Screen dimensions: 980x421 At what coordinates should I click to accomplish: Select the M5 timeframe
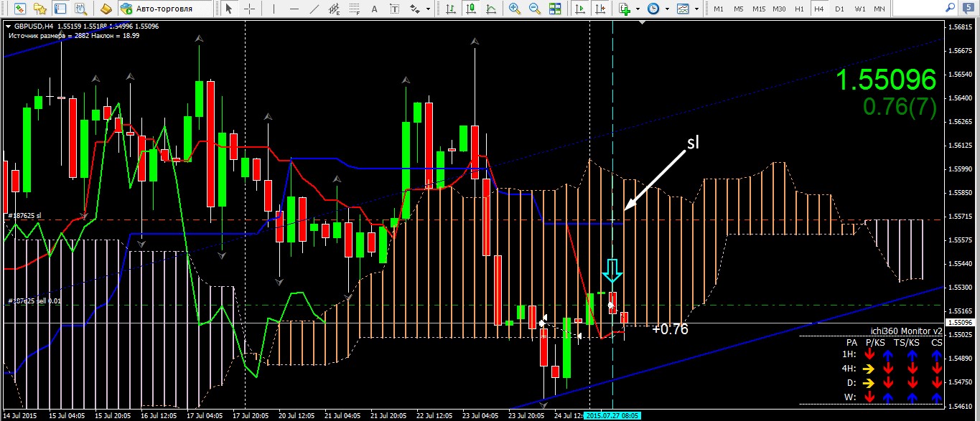[x=739, y=9]
